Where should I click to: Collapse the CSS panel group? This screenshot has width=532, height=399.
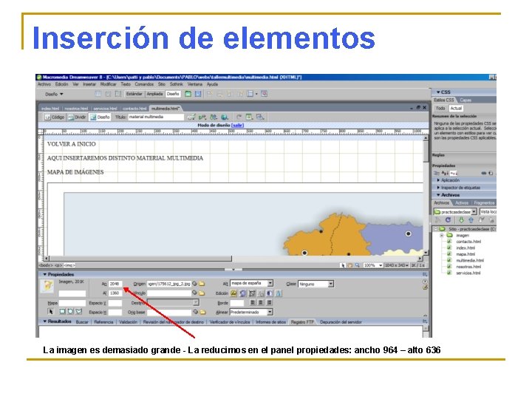click(x=438, y=92)
